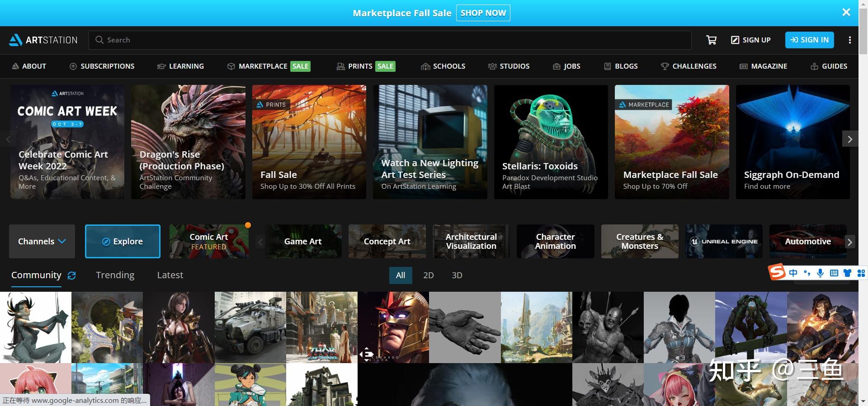This screenshot has height=406, width=868.
Task: Open Watch a New Lighting Art Test card
Action: click(x=430, y=142)
